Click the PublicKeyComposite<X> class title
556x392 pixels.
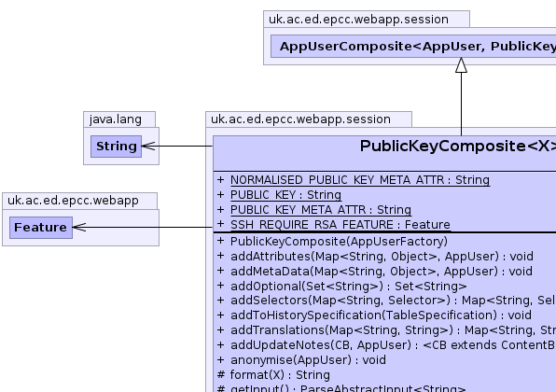pos(457,146)
